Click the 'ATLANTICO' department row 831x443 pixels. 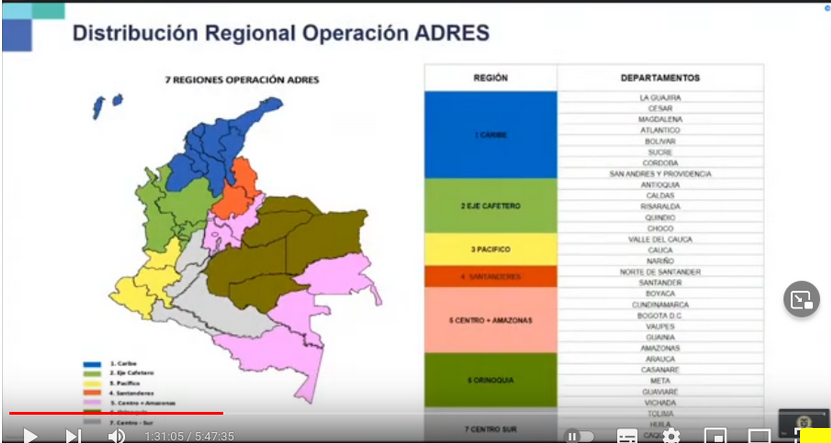coord(660,130)
